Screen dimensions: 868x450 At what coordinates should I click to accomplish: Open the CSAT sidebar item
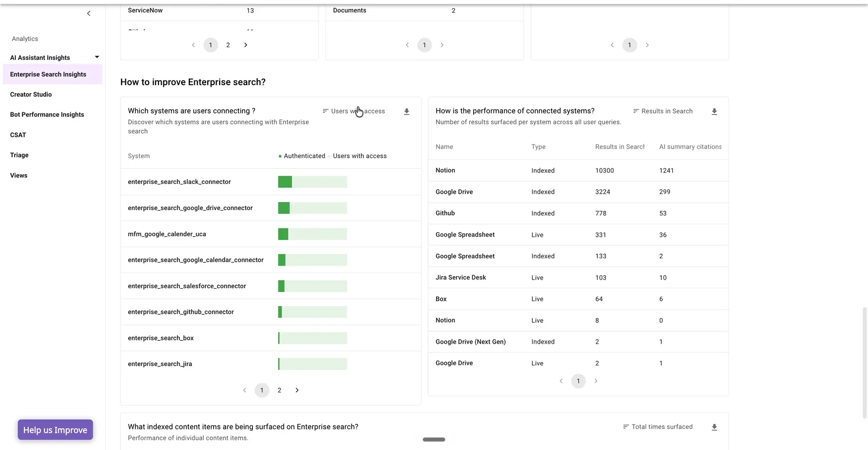click(x=18, y=135)
